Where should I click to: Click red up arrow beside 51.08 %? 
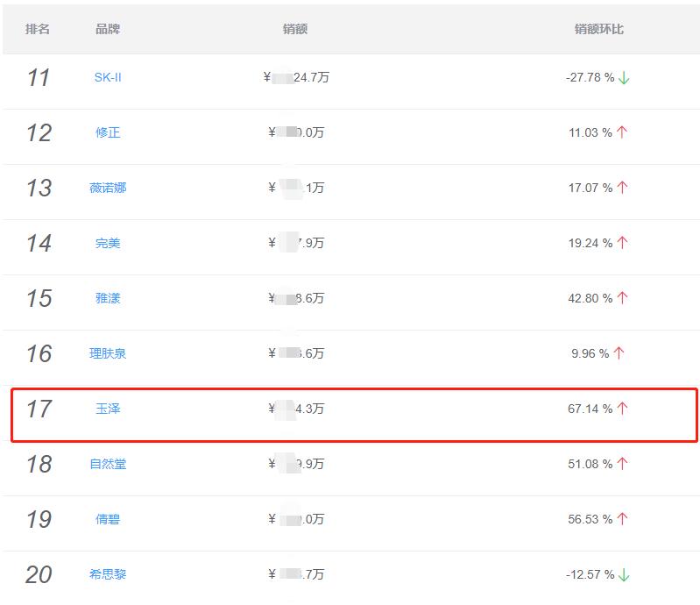point(622,464)
